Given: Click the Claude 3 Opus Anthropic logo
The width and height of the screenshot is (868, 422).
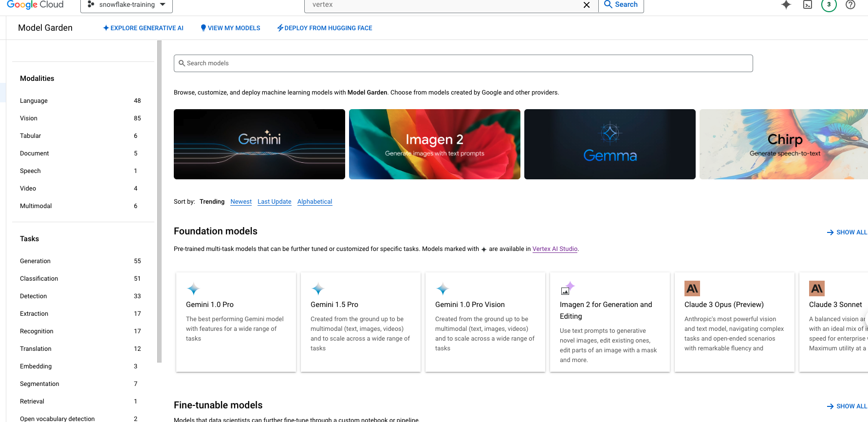Looking at the screenshot, I should coord(692,288).
